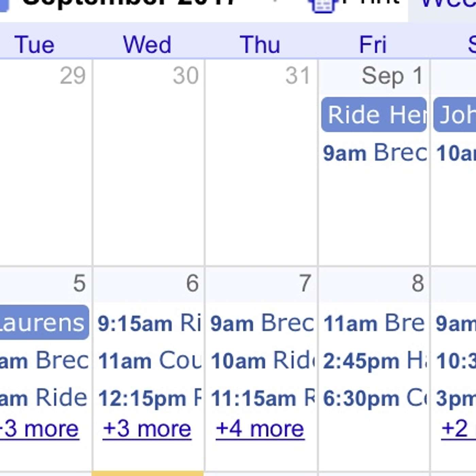Image resolution: width=476 pixels, height=476 pixels.
Task: Open the 11:15am event on Thursday 7
Action: click(262, 398)
